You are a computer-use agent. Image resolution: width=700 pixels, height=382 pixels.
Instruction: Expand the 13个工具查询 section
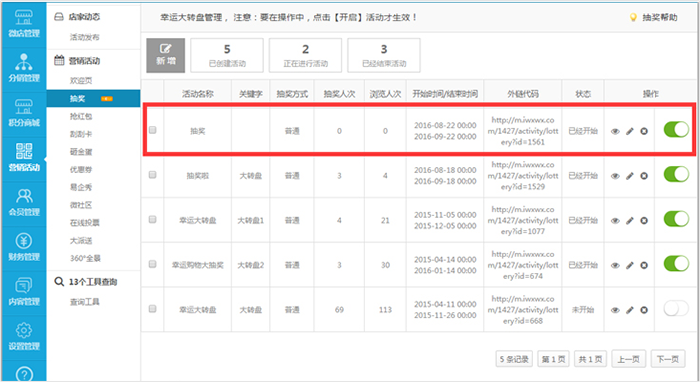pos(93,282)
